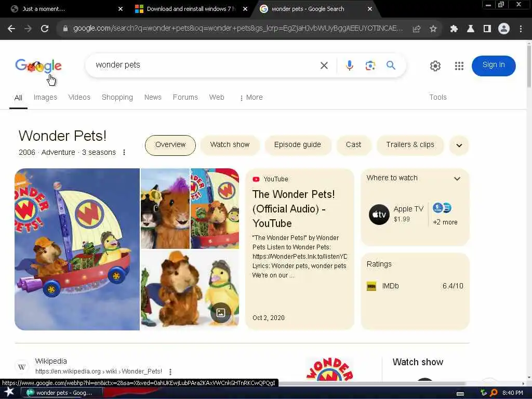Open the side panel icon

click(x=487, y=29)
